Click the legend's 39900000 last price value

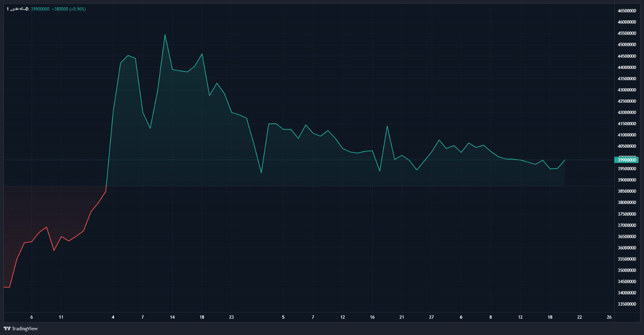click(x=40, y=9)
